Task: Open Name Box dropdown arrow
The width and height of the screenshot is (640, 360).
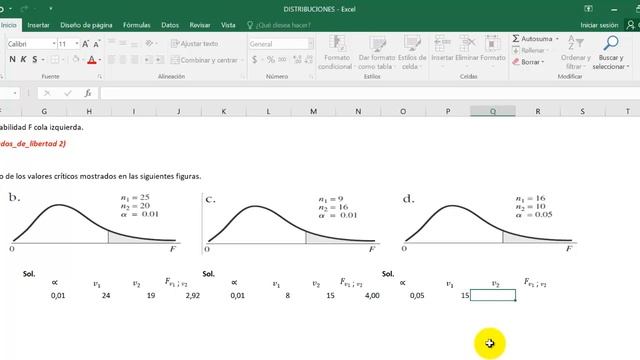Action: 15,93
